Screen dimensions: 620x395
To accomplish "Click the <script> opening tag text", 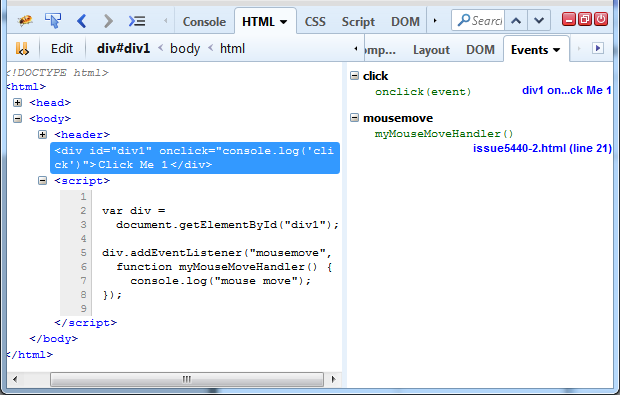I will (x=82, y=181).
